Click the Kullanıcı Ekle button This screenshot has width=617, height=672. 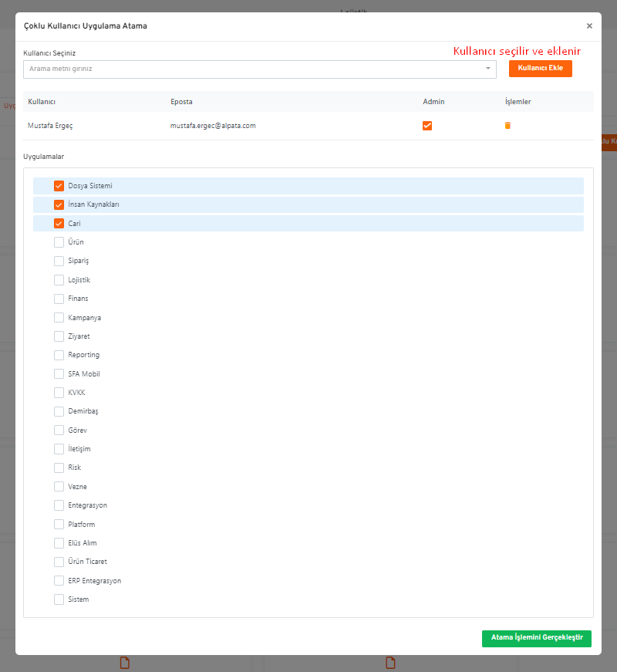pos(540,69)
